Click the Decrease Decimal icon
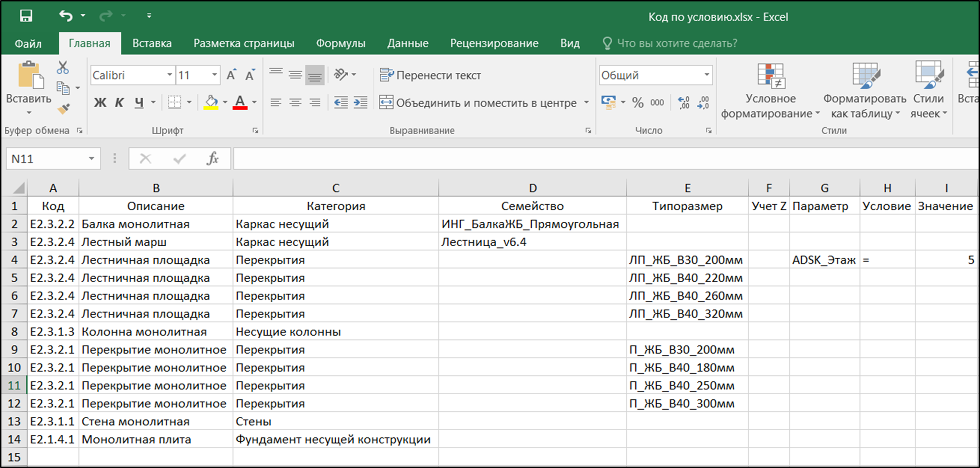This screenshot has width=980, height=468. [703, 103]
